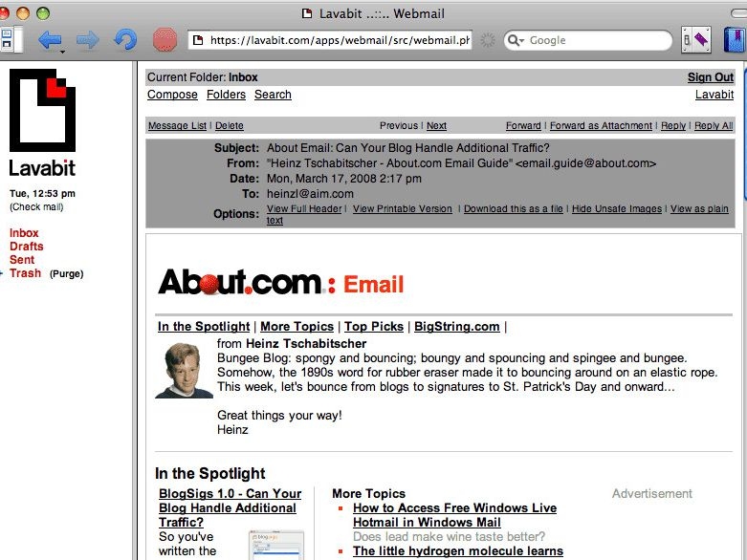Click Compose to write a message
Image resolution: width=747 pixels, height=560 pixels.
pyautogui.click(x=172, y=95)
